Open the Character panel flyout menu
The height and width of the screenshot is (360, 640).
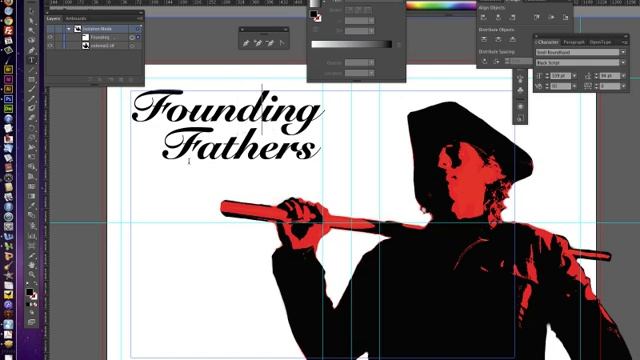point(624,42)
